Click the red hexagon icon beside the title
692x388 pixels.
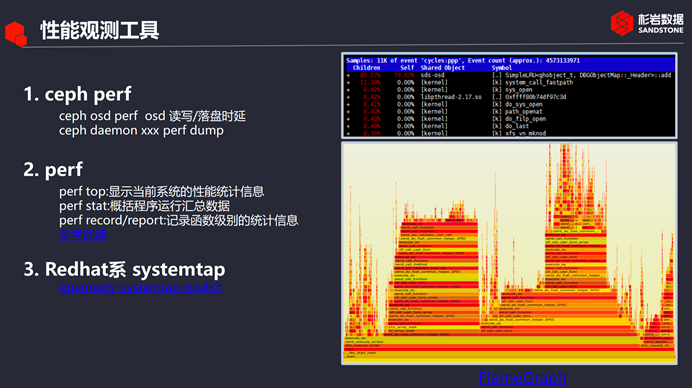click(16, 34)
